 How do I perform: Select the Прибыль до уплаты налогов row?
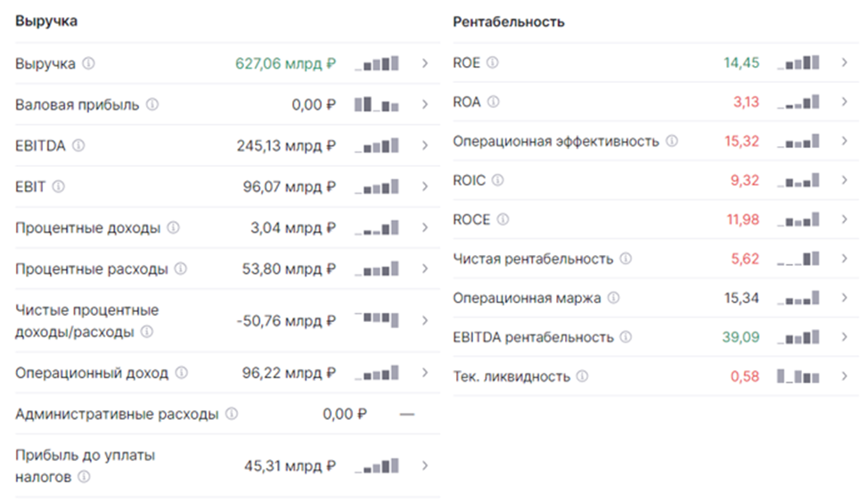point(227,465)
